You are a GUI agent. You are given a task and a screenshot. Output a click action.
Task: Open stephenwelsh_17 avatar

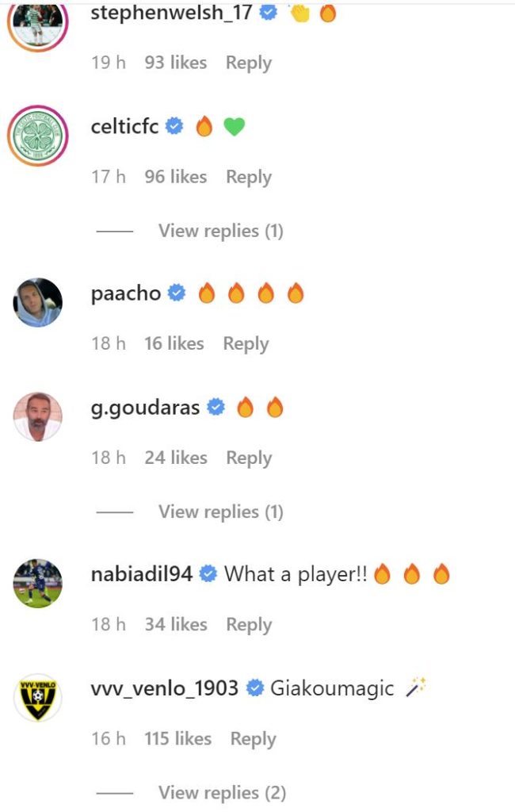pyautogui.click(x=38, y=23)
